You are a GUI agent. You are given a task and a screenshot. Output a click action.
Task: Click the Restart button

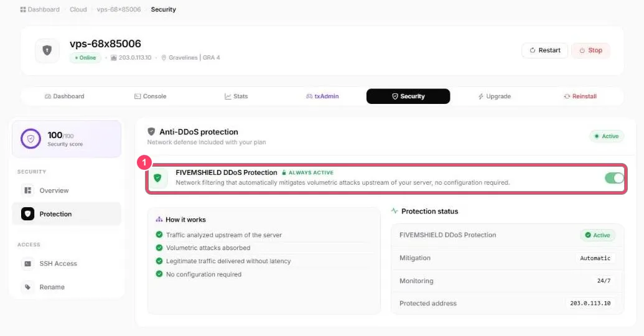[x=544, y=50]
